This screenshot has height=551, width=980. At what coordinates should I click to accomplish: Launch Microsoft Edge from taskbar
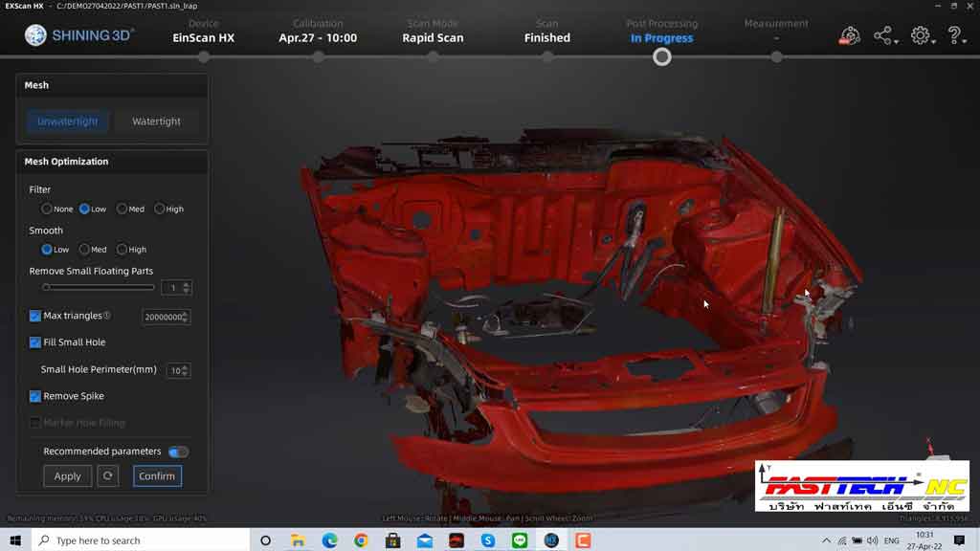click(x=329, y=540)
